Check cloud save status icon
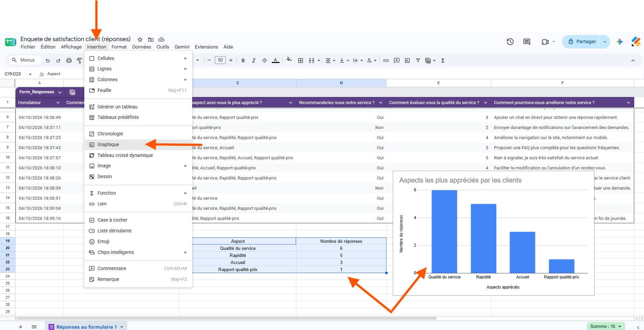Screen dimensions: 644x330 click(x=161, y=39)
